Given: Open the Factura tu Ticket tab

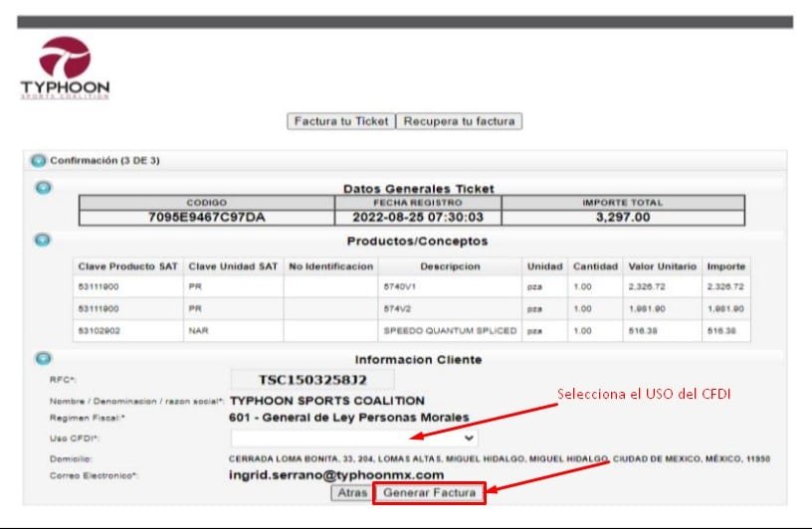Looking at the screenshot, I should pyautogui.click(x=341, y=121).
